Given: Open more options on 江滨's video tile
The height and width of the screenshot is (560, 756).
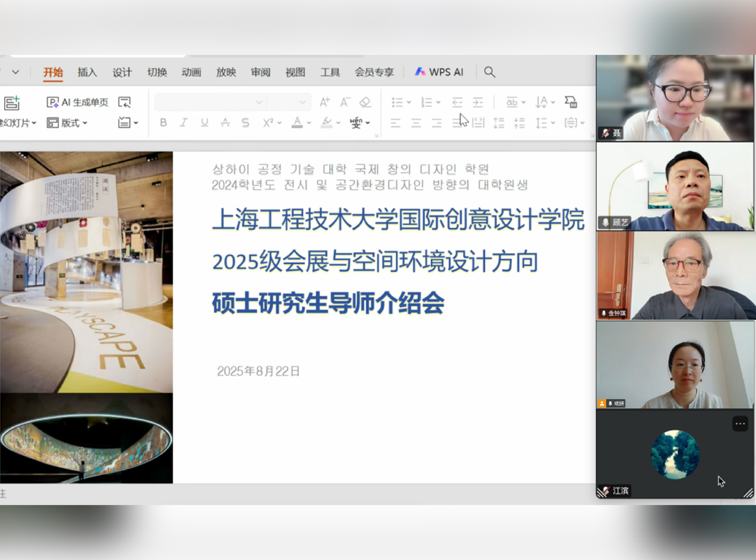Looking at the screenshot, I should click(740, 424).
